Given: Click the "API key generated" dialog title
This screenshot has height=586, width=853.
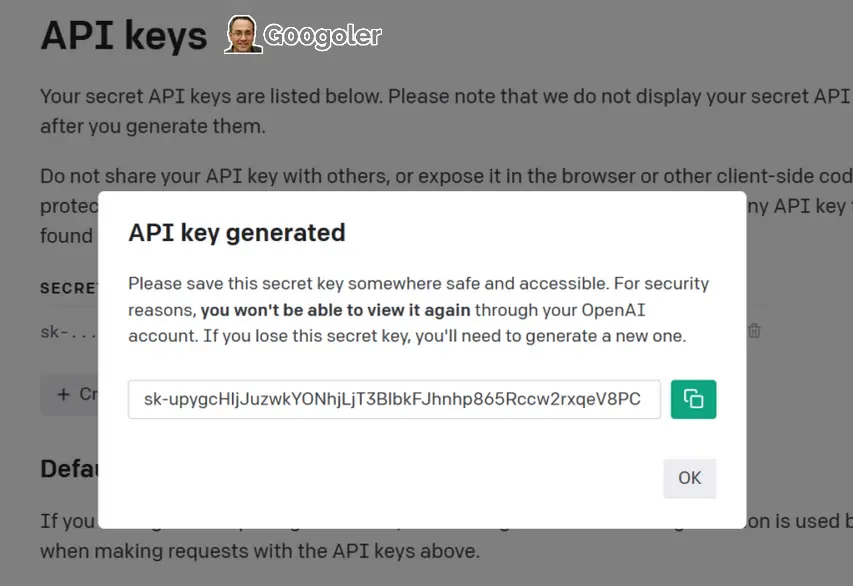Looking at the screenshot, I should tap(237, 233).
